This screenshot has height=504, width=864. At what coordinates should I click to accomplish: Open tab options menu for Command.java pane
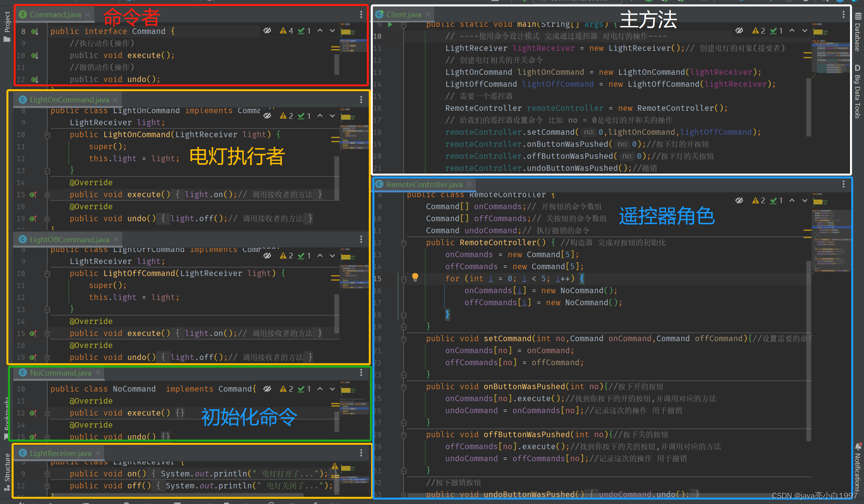tap(361, 14)
